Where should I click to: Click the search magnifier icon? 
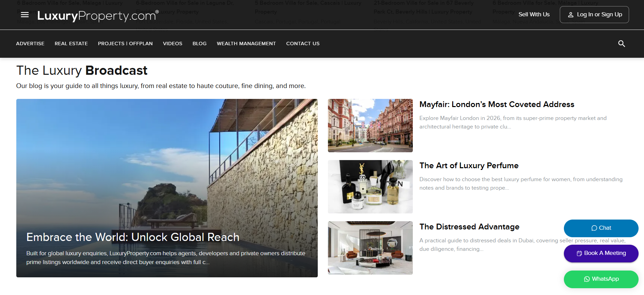coord(621,44)
